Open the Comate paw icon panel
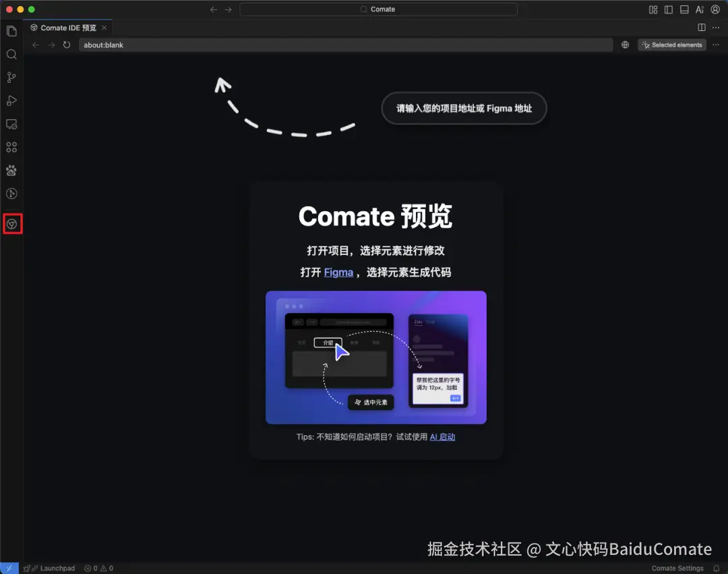Viewport: 728px width, 574px height. (11, 171)
